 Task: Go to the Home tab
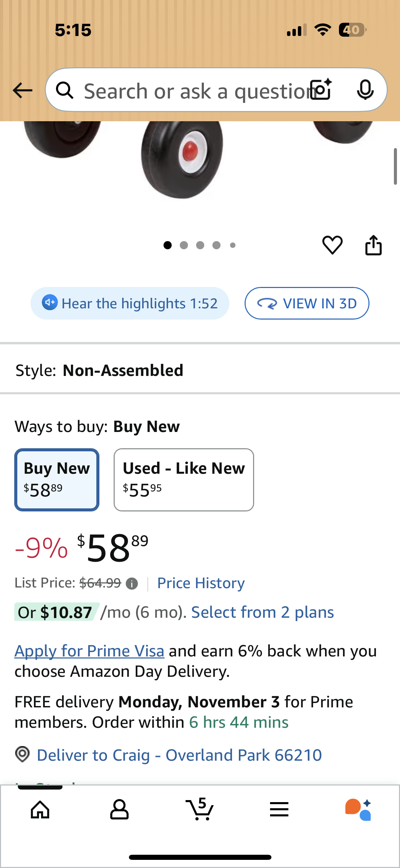tap(40, 809)
